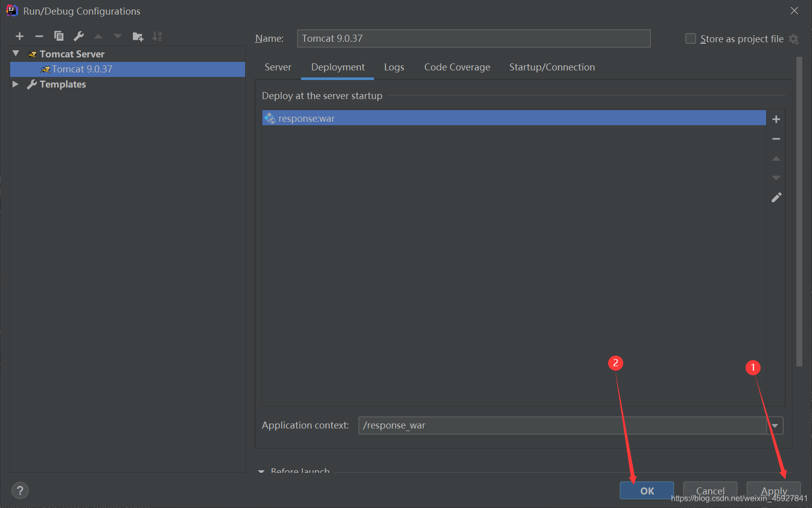Add a new run configuration
812x508 pixels.
point(20,36)
